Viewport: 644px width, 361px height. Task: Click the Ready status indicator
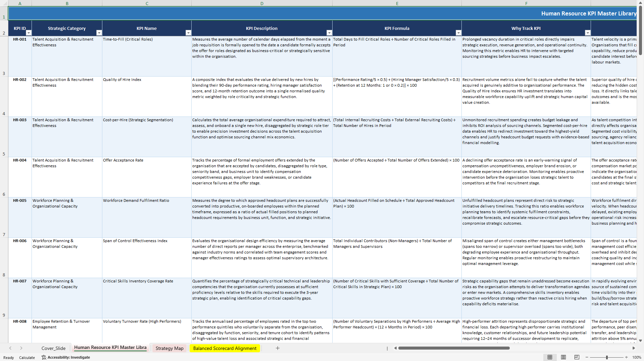click(8, 358)
